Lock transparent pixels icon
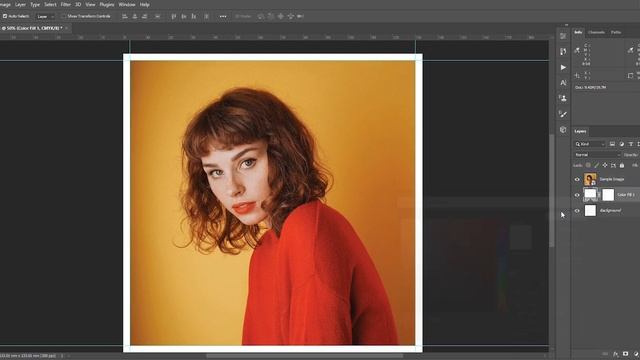Image resolution: width=640 pixels, height=360 pixels. [588, 165]
